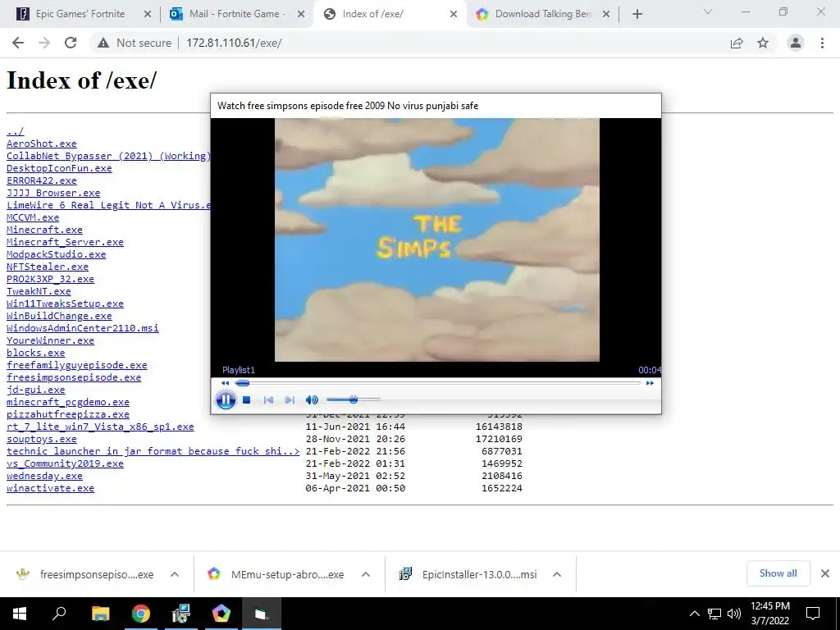Expand options for freesimpsonsepiso....exe download
The height and width of the screenshot is (630, 840).
coord(175,574)
